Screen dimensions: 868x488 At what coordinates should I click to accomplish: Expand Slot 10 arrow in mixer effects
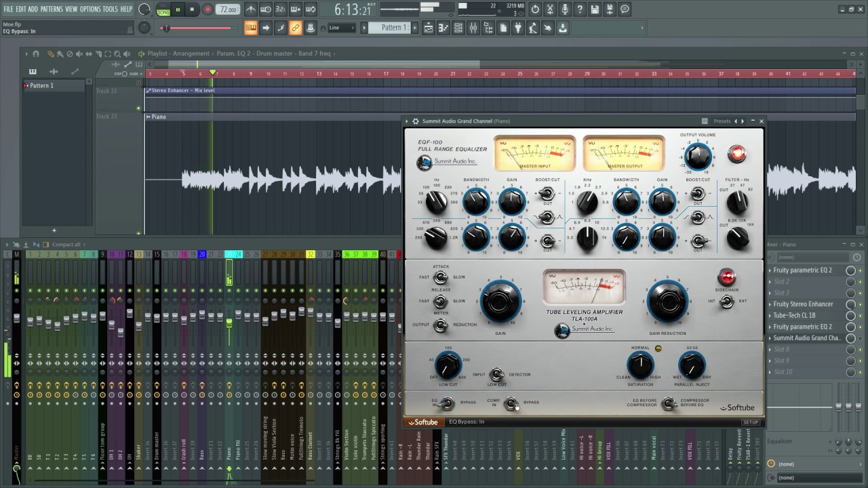click(x=770, y=371)
